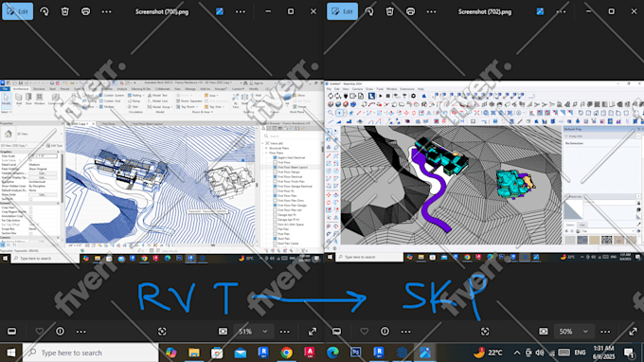The height and width of the screenshot is (362, 644).
Task: Launch Copilot from the taskbar
Action: pos(170,353)
